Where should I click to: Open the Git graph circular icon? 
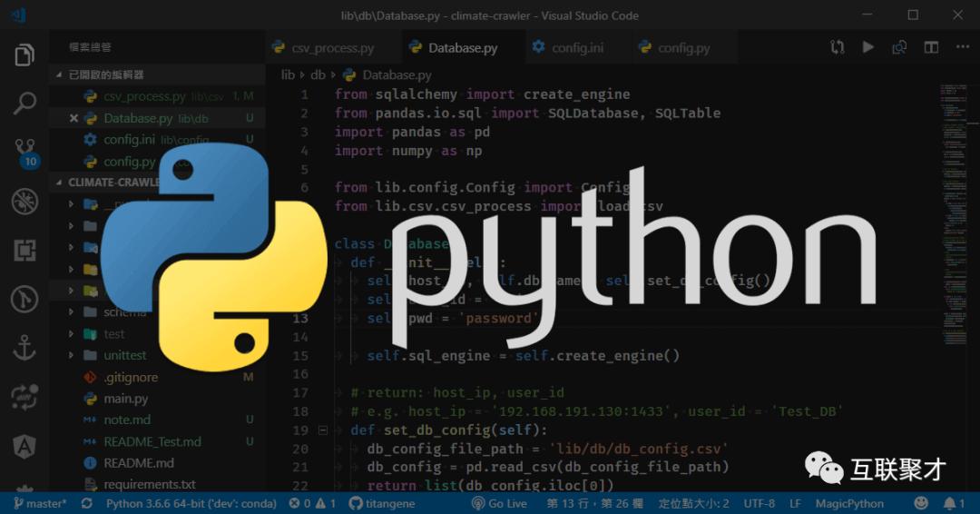pos(24,299)
